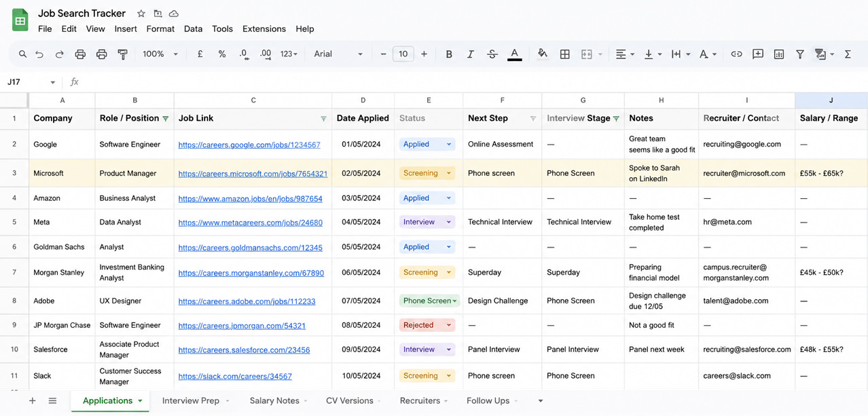868x416 pixels.
Task: Change Google's Applied status dropdown
Action: point(427,144)
